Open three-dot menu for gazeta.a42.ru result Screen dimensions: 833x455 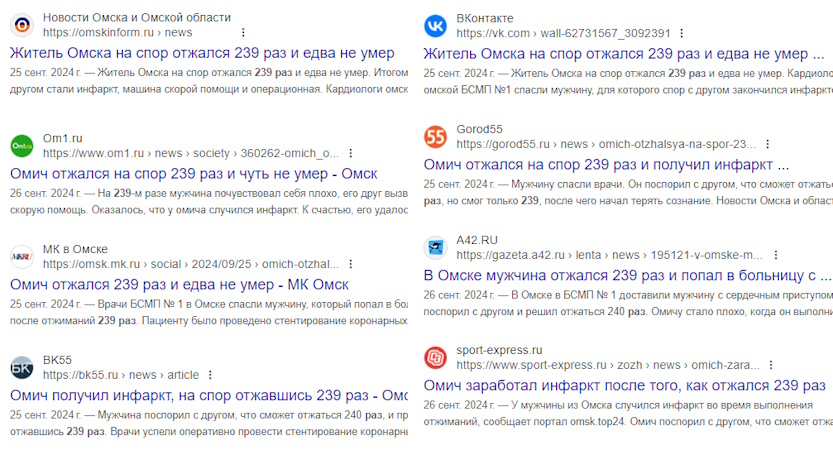pos(776,255)
